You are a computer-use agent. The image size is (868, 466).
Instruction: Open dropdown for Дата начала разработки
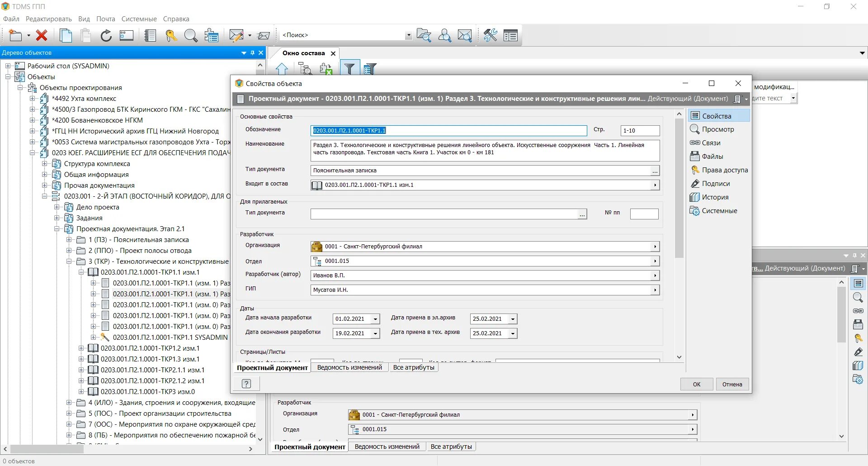pyautogui.click(x=375, y=319)
